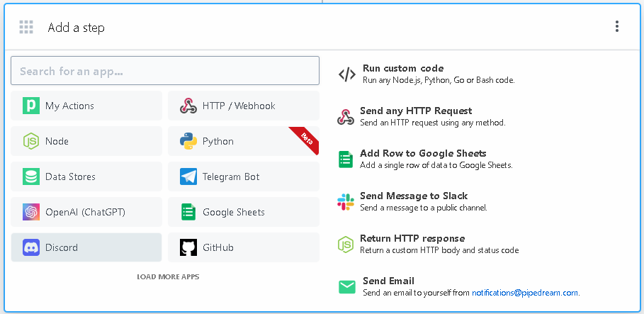Click 'Return a custom HTTP body and status code'
Screen dimensions: 644x314
coord(439,250)
